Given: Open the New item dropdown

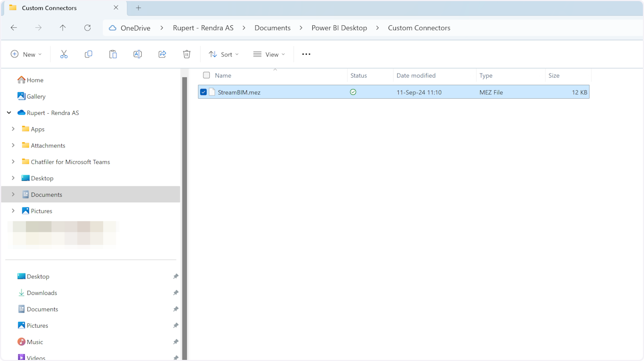Looking at the screenshot, I should click(x=26, y=54).
